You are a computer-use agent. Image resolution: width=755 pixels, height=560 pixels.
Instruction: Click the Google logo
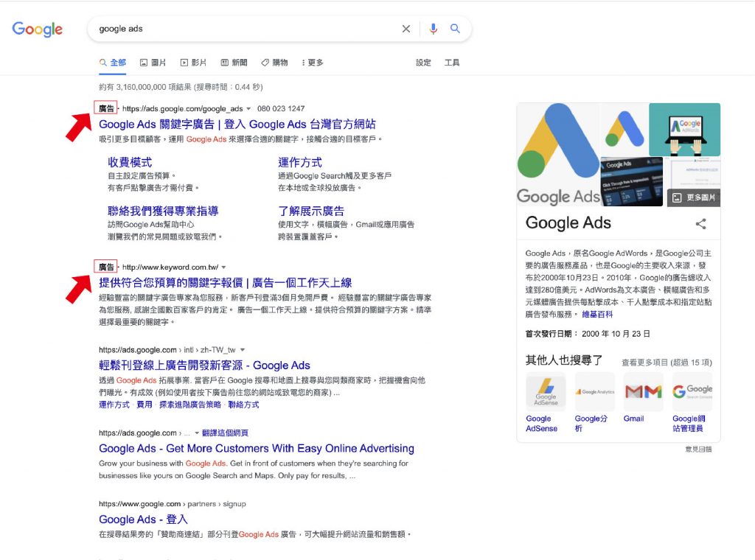point(37,29)
